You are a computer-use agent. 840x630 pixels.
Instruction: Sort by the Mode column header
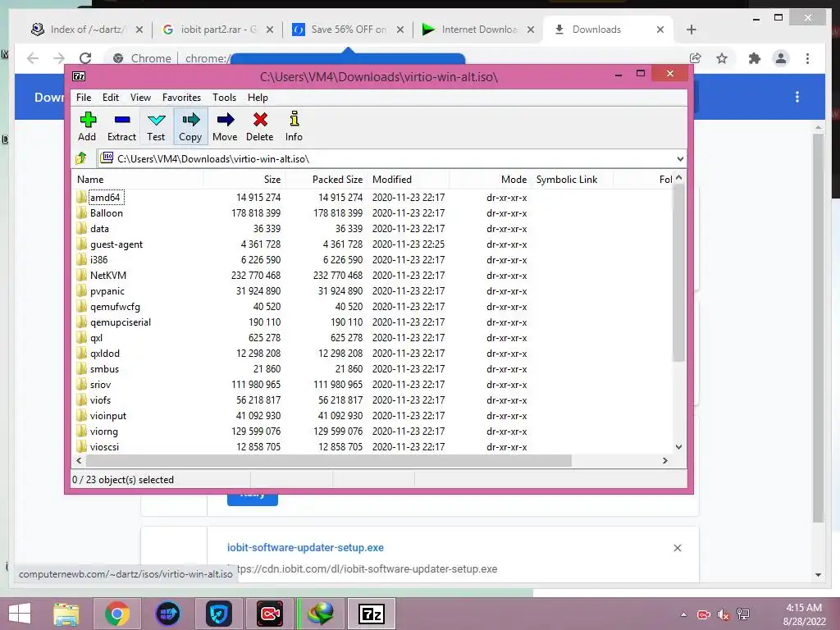[491, 180]
